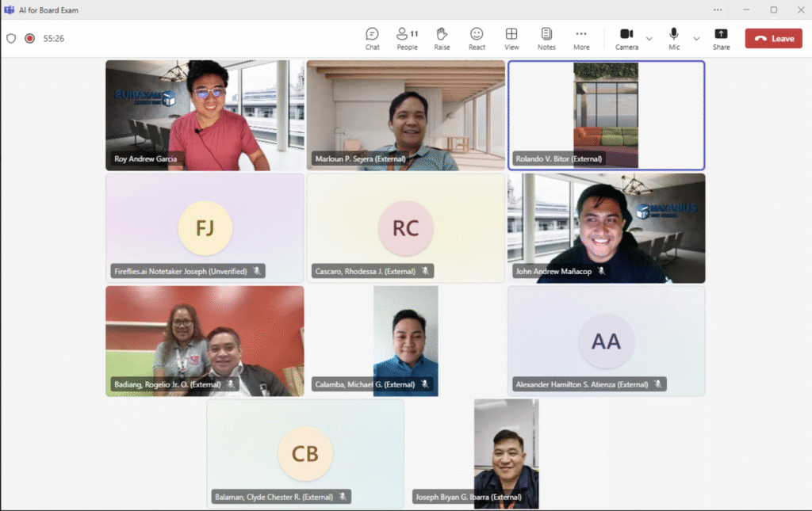
Task: Open the React emoji options
Action: point(477,37)
